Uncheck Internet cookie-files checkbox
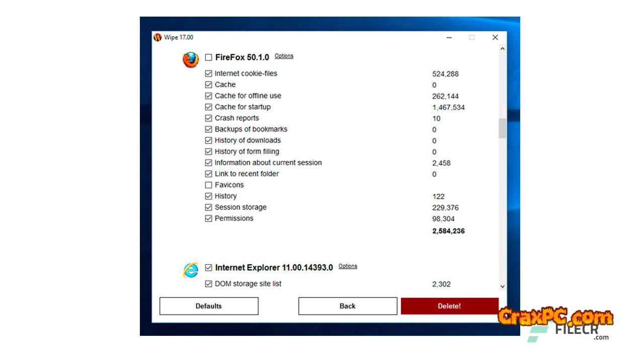This screenshot has height=362, width=644. pyautogui.click(x=208, y=73)
